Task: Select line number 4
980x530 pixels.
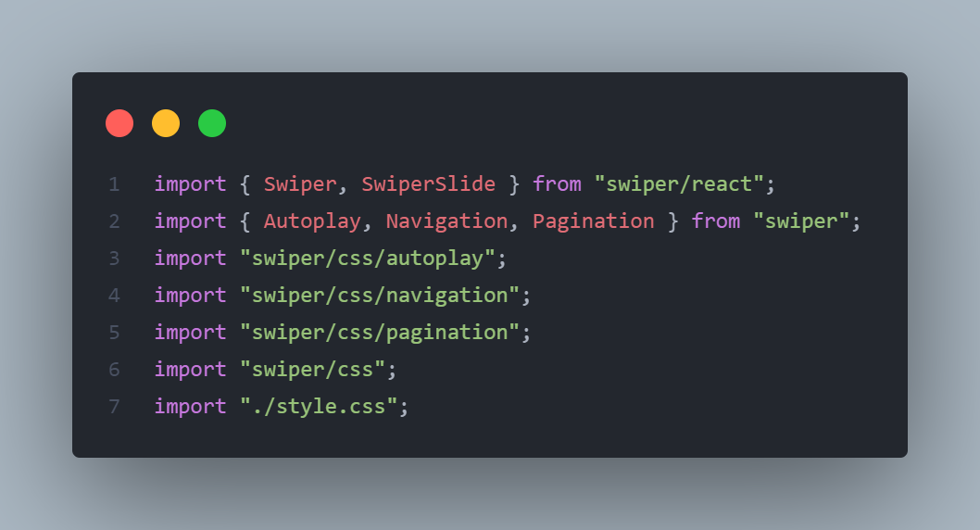Action: (x=114, y=295)
